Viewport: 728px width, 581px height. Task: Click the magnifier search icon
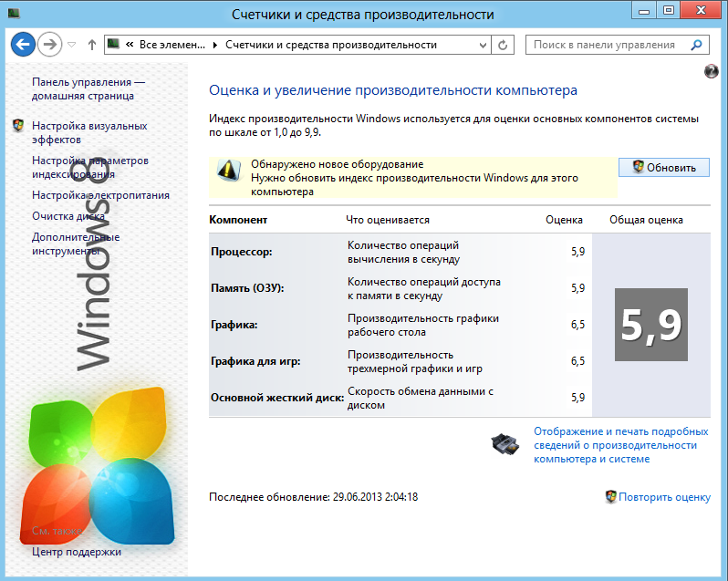[x=696, y=45]
